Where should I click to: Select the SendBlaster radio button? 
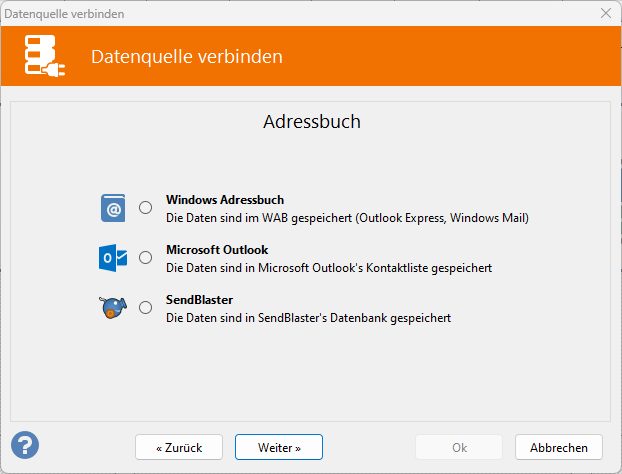point(146,307)
